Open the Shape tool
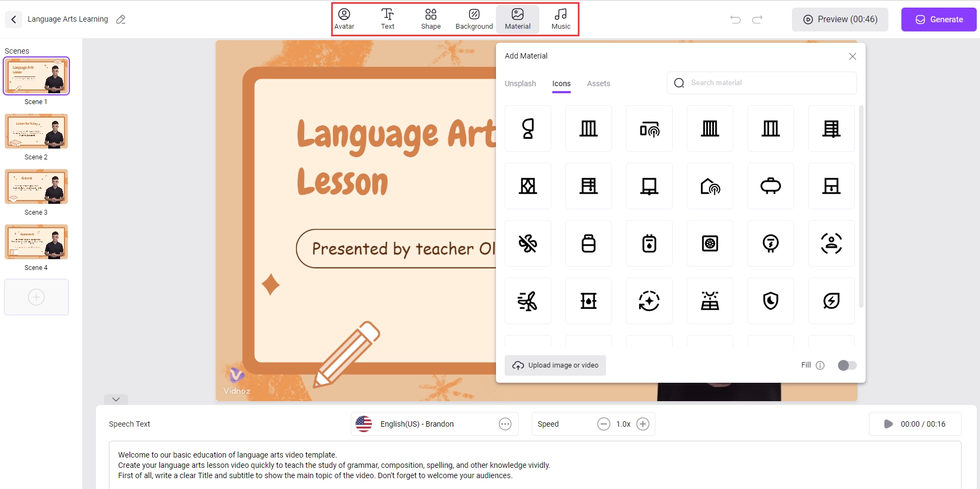The image size is (980, 489). (x=431, y=19)
